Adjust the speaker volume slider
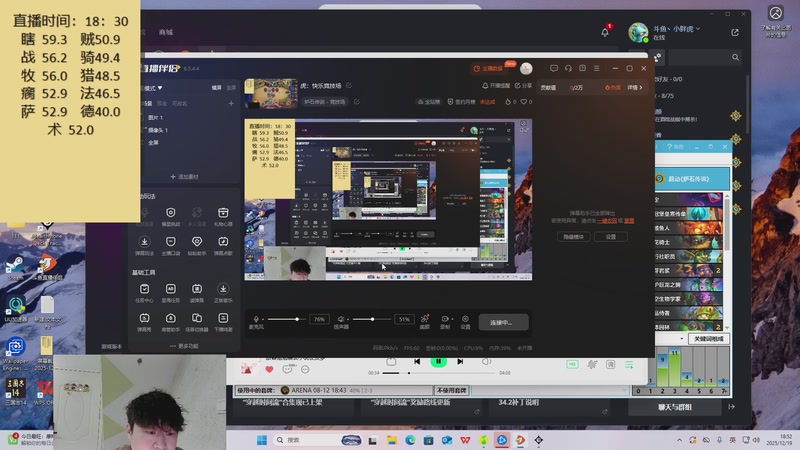The height and width of the screenshot is (450, 800). click(371, 319)
